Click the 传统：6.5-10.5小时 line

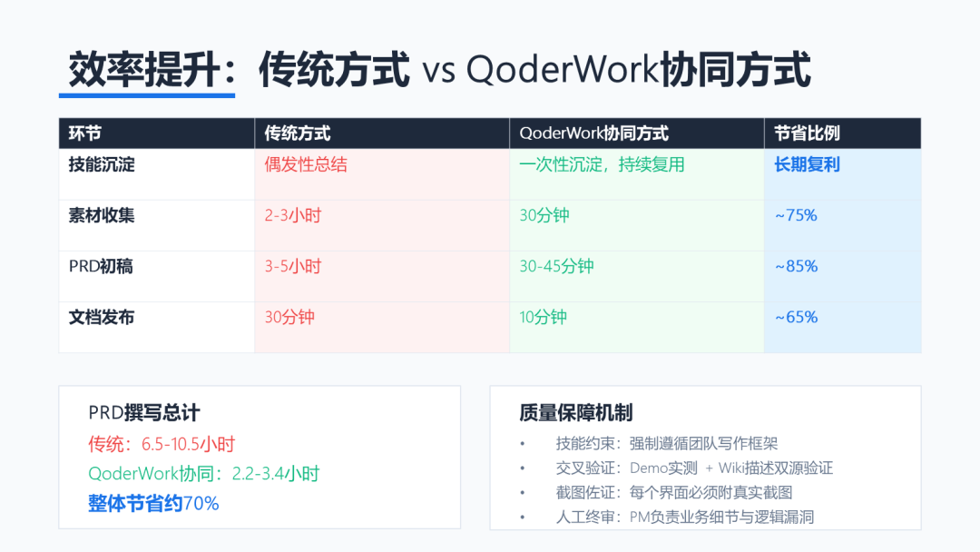162,445
